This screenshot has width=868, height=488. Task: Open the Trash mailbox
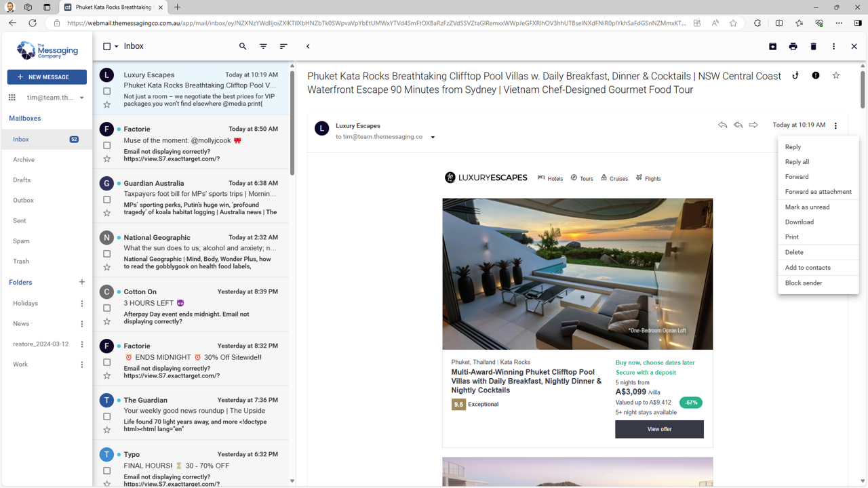[x=21, y=262]
